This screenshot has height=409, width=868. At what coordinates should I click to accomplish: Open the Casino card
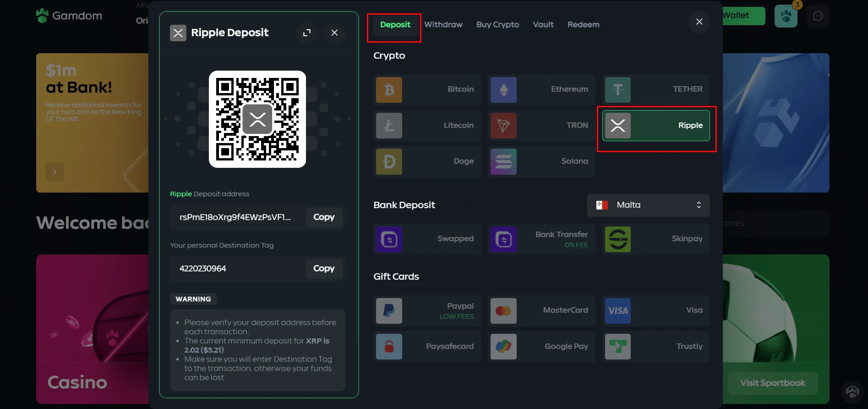click(x=93, y=329)
